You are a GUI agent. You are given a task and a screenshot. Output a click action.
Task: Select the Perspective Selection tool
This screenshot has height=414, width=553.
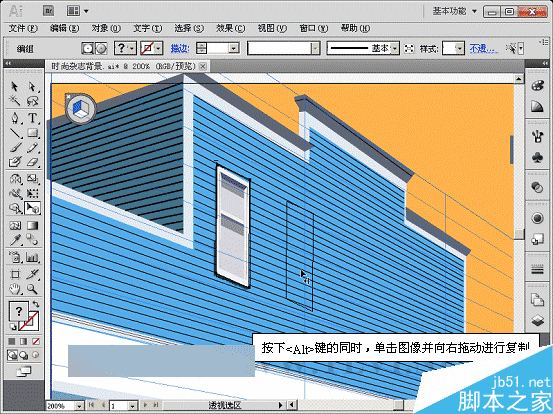32,208
